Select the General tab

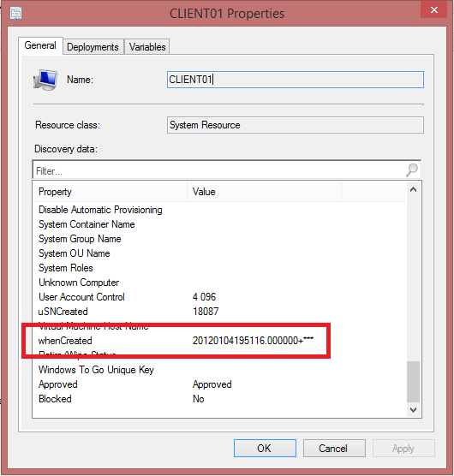[x=40, y=45]
